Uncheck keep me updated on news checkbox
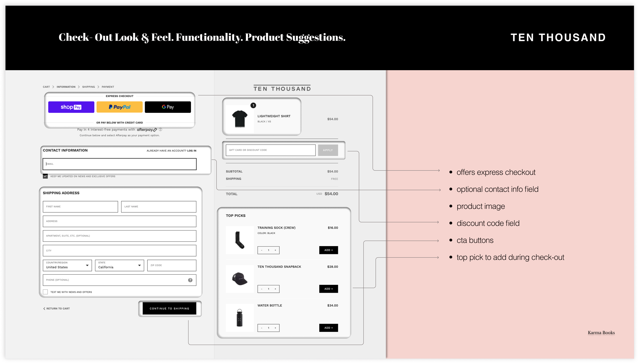The width and height of the screenshot is (639, 364). (45, 176)
